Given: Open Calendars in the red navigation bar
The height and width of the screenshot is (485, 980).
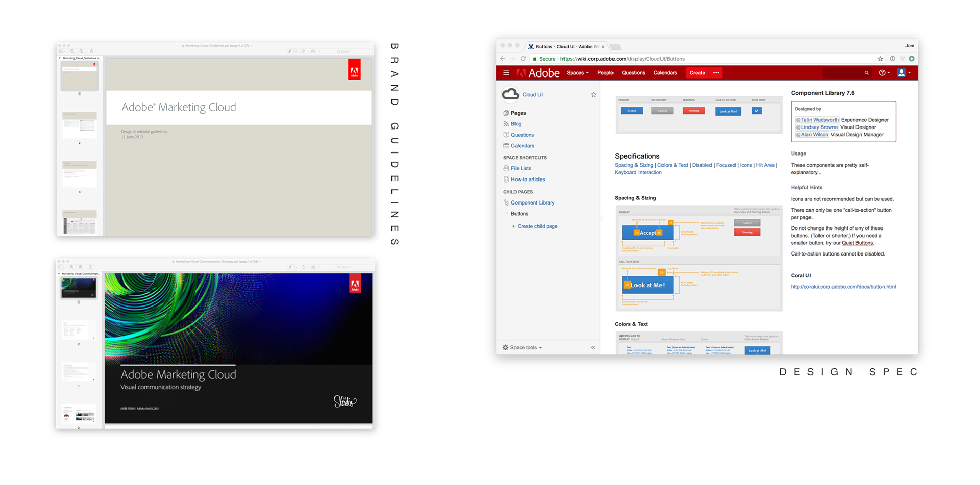Looking at the screenshot, I should pos(665,73).
